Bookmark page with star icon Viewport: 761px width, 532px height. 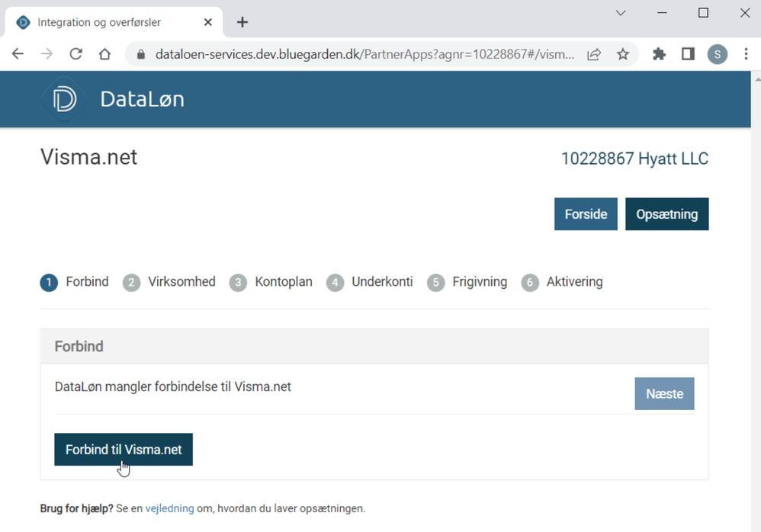click(623, 54)
